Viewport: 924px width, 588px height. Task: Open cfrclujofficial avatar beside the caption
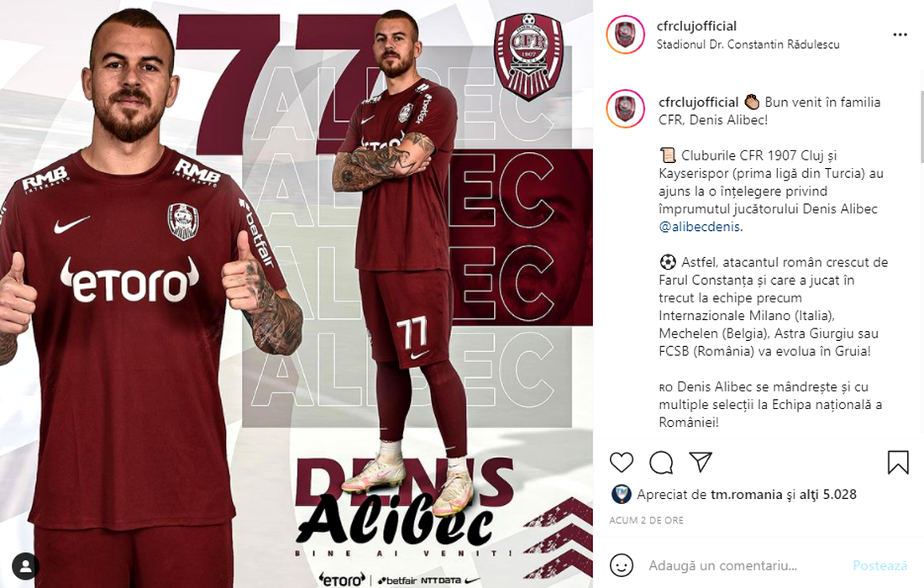625,109
